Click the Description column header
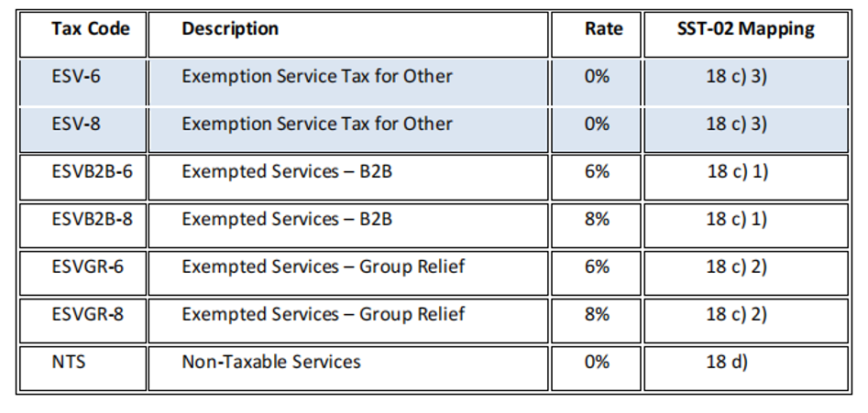Viewport: 868px width, 413px height. tap(230, 28)
